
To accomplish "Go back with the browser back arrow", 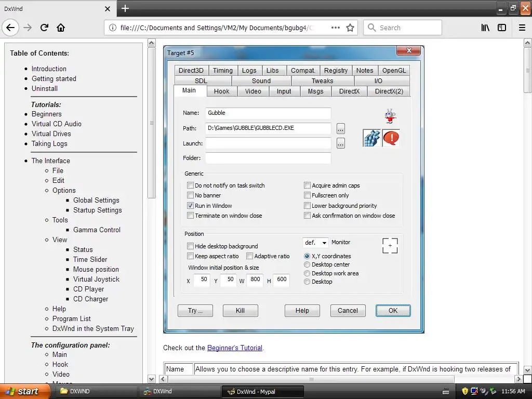I will pyautogui.click(x=10, y=28).
